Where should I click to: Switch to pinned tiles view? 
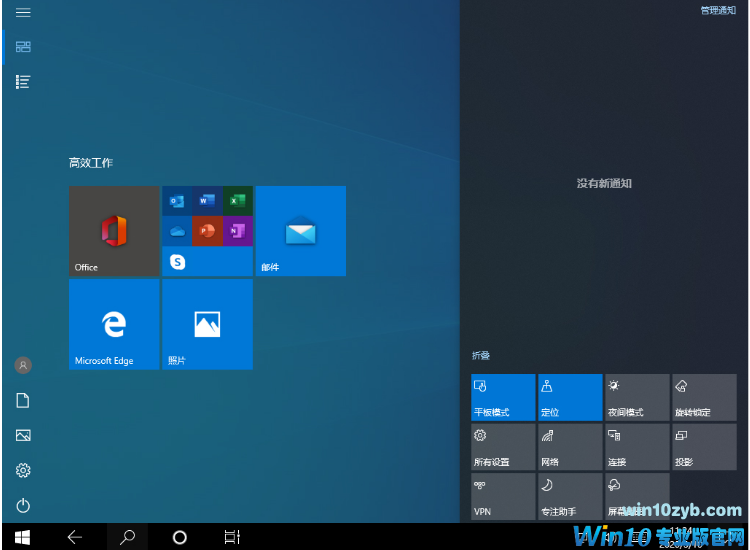coord(23,47)
